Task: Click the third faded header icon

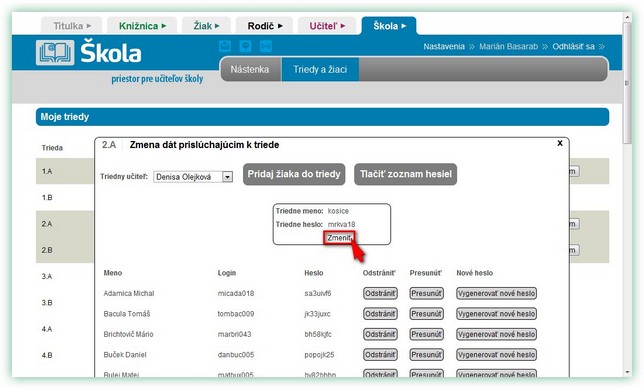Action: [x=266, y=46]
